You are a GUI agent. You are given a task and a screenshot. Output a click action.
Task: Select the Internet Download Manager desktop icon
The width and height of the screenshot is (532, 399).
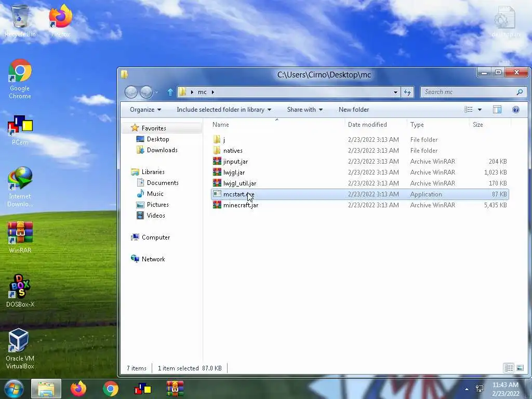pos(20,187)
